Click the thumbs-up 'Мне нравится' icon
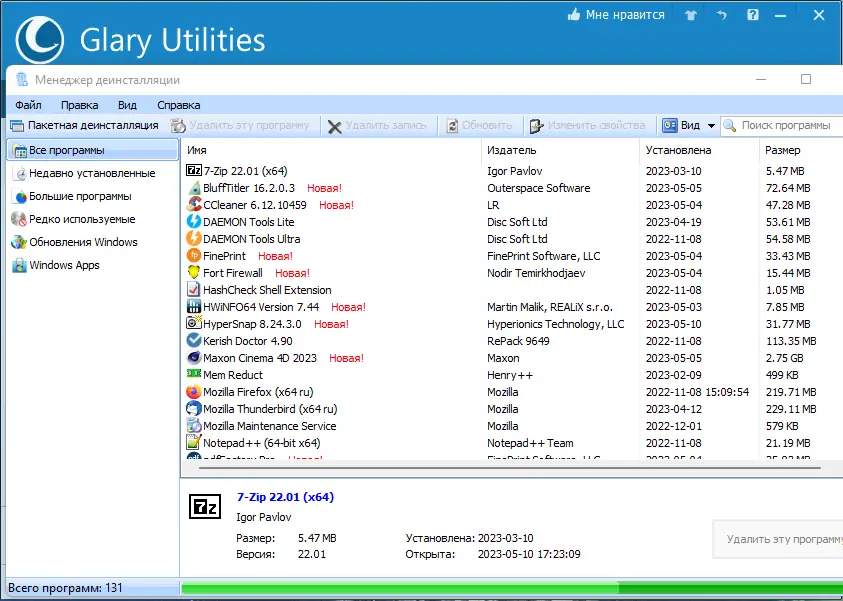This screenshot has height=601, width=843. click(574, 15)
